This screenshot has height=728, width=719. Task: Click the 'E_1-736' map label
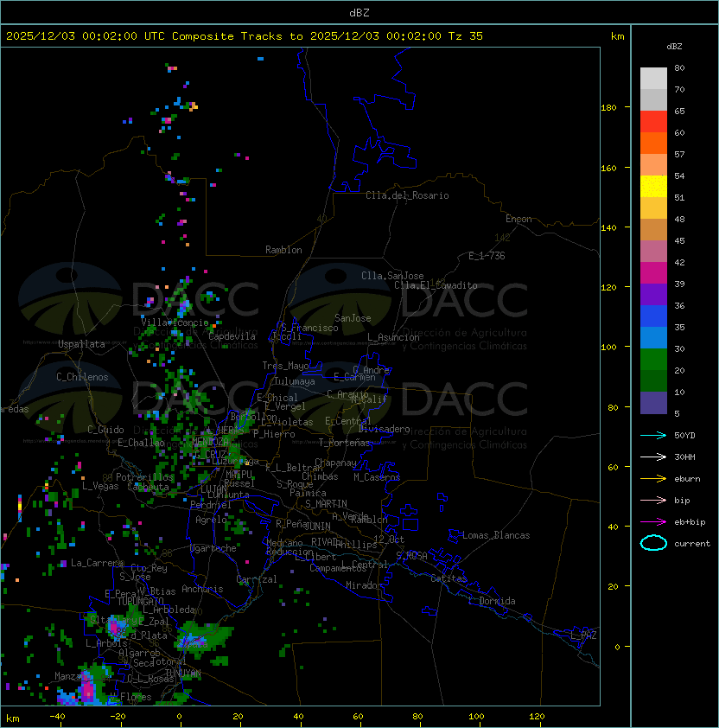pyautogui.click(x=487, y=256)
